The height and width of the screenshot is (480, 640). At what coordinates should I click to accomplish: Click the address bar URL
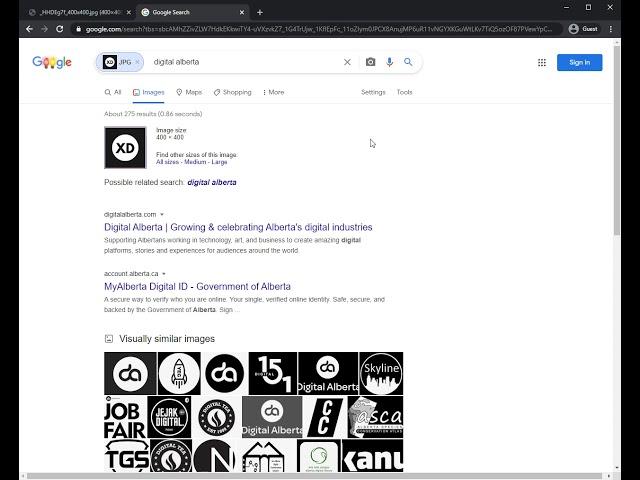click(318, 29)
